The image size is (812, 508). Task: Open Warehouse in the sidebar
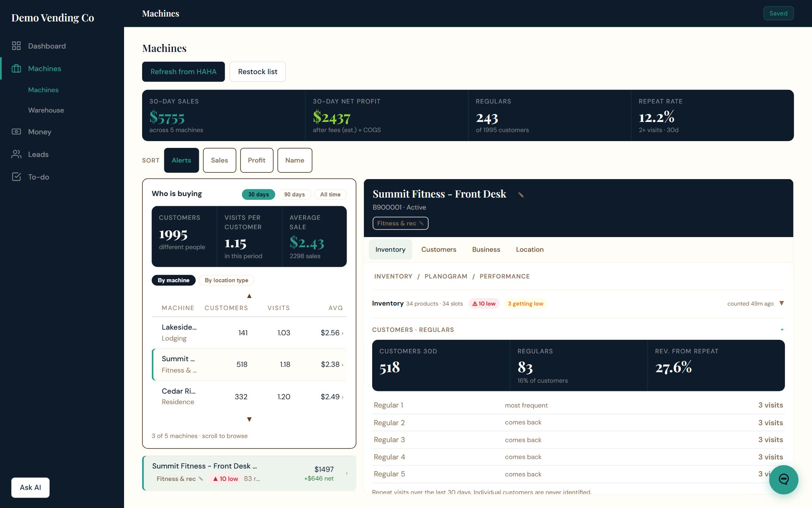(x=46, y=110)
